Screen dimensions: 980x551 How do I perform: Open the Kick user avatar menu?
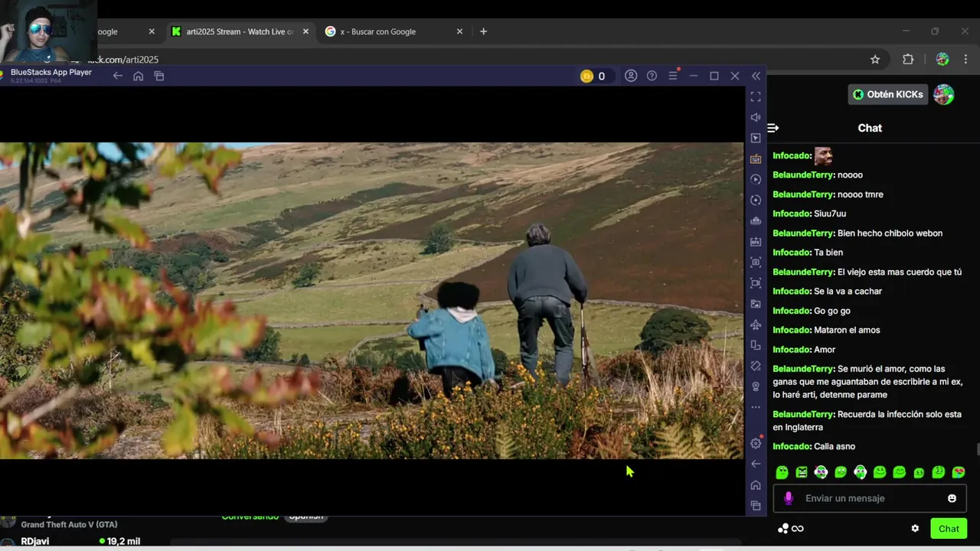[944, 94]
